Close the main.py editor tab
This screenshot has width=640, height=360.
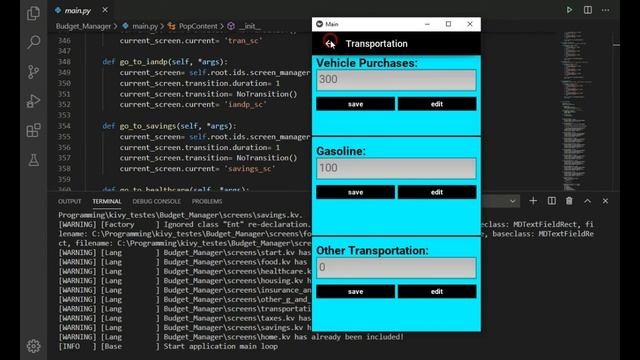click(x=105, y=10)
